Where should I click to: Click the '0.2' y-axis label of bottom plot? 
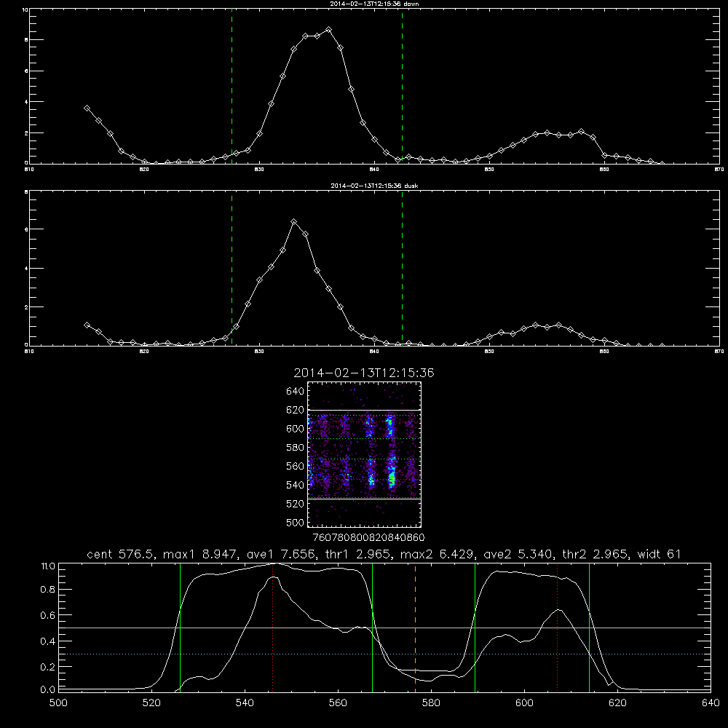click(x=48, y=667)
